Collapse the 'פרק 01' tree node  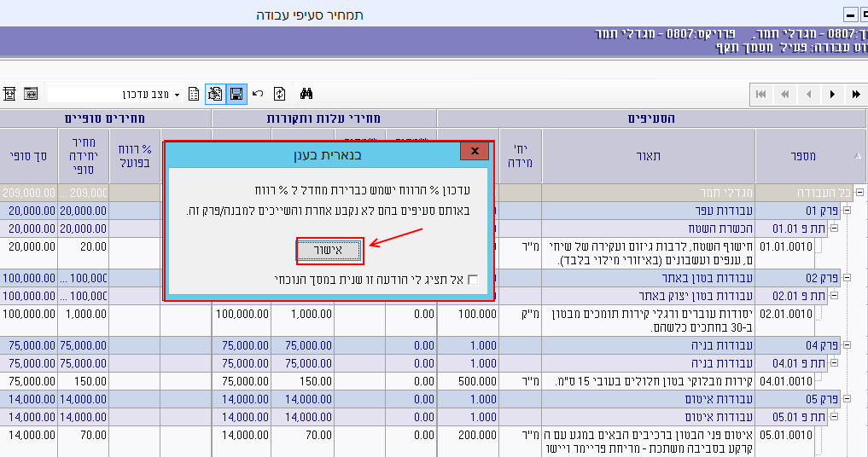(847, 210)
